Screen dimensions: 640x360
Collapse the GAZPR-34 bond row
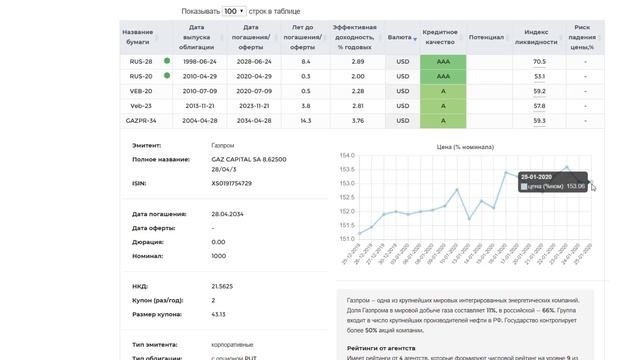[362, 121]
